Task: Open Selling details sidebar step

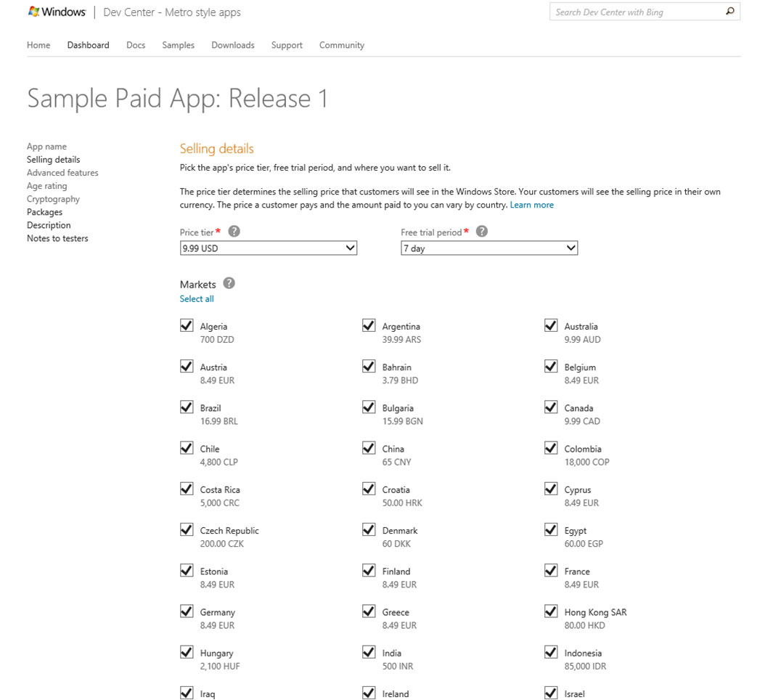Action: pos(53,160)
